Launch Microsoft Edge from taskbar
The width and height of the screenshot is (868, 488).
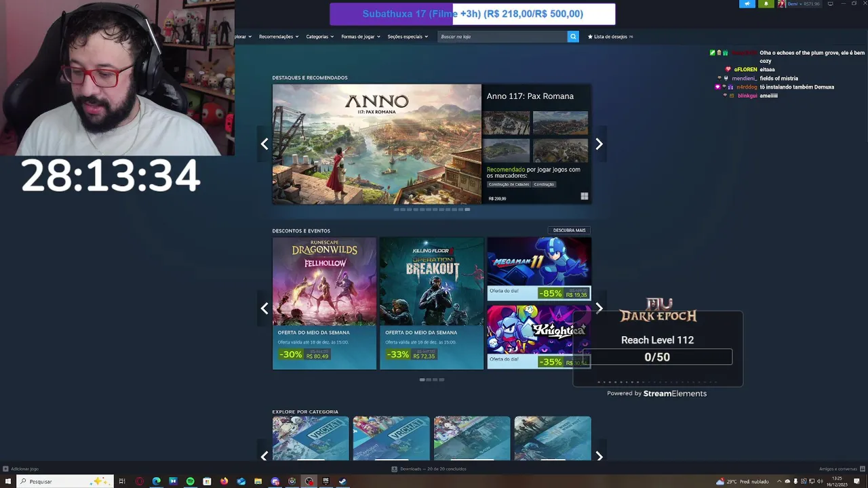point(157,481)
